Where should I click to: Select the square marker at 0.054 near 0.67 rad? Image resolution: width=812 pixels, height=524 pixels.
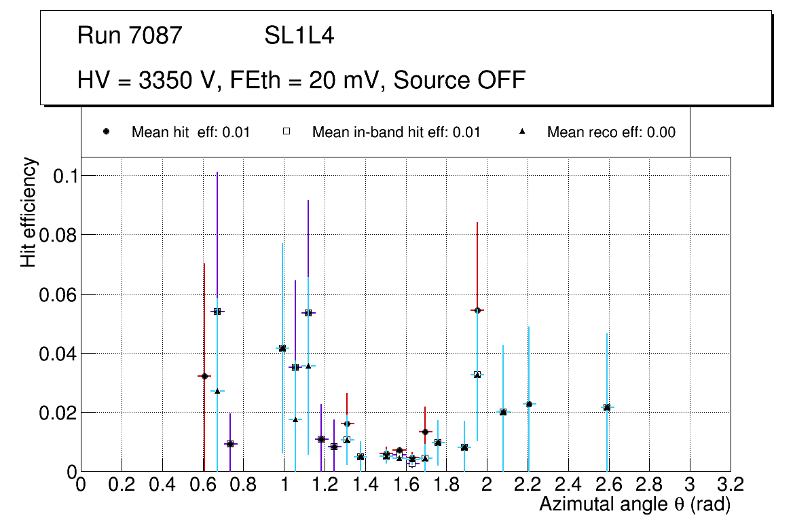click(217, 312)
